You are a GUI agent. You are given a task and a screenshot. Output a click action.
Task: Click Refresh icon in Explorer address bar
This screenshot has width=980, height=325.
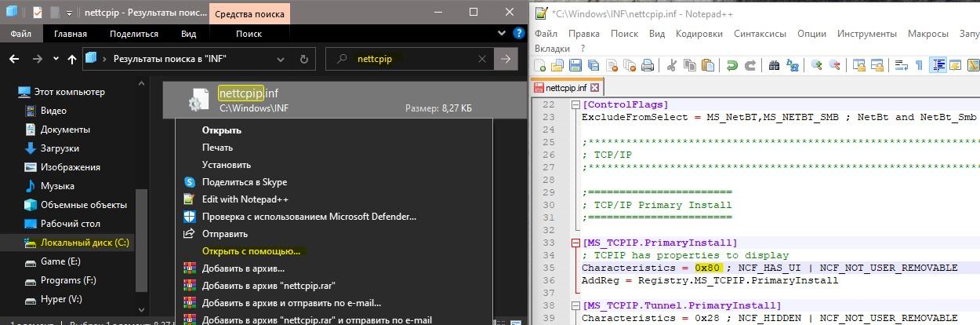click(305, 59)
